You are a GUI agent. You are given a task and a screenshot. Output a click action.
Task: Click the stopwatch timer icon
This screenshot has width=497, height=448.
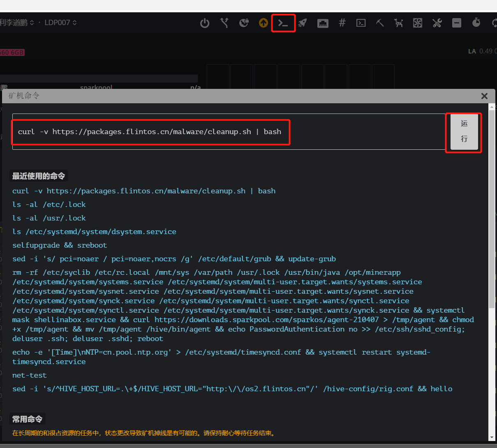pyautogui.click(x=476, y=23)
